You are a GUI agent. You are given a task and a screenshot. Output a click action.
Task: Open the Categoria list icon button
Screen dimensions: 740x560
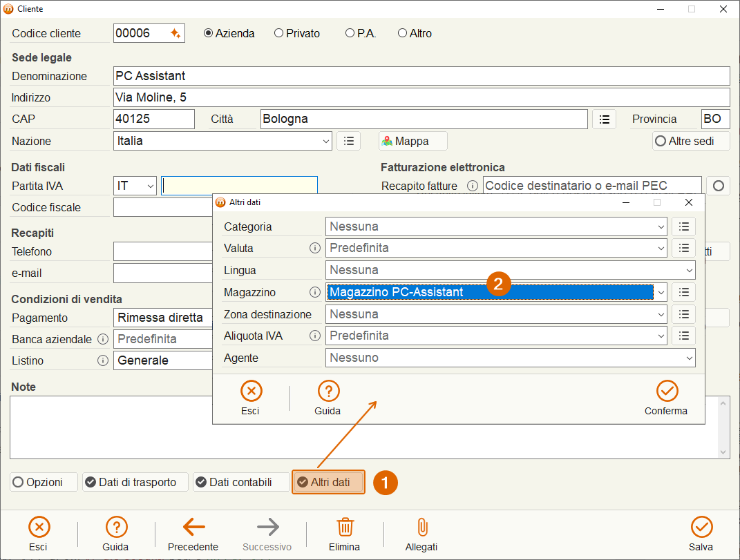coord(684,226)
